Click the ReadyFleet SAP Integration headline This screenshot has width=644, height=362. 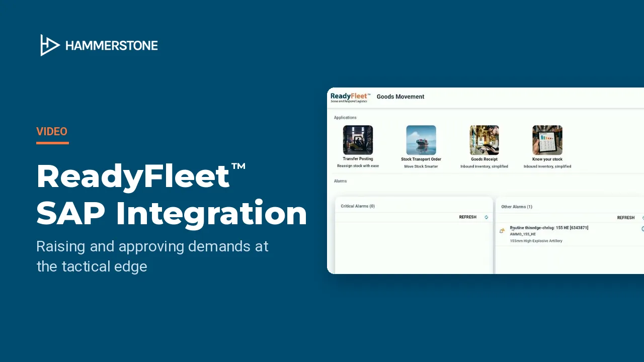coord(172,195)
